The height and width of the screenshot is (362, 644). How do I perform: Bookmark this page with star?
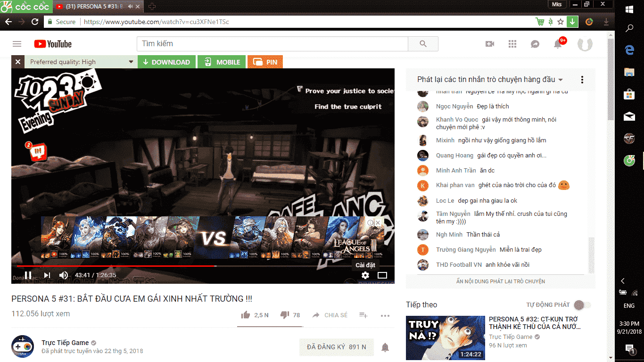[561, 22]
